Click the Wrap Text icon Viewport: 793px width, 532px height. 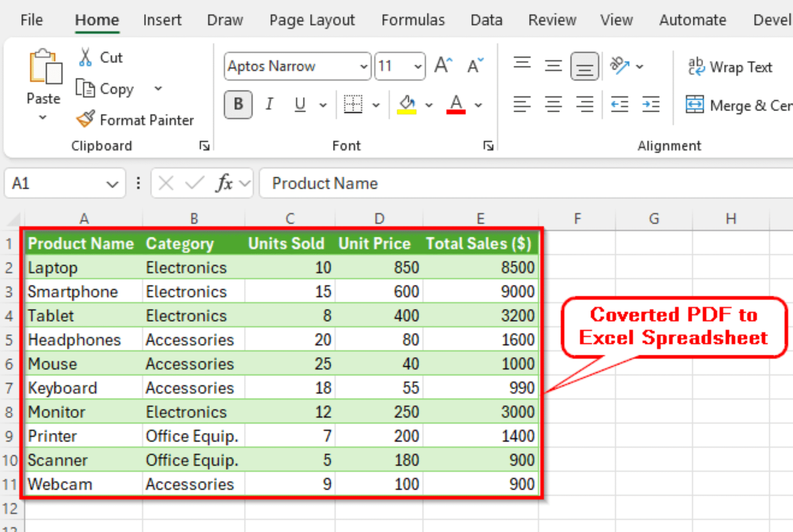(x=696, y=67)
